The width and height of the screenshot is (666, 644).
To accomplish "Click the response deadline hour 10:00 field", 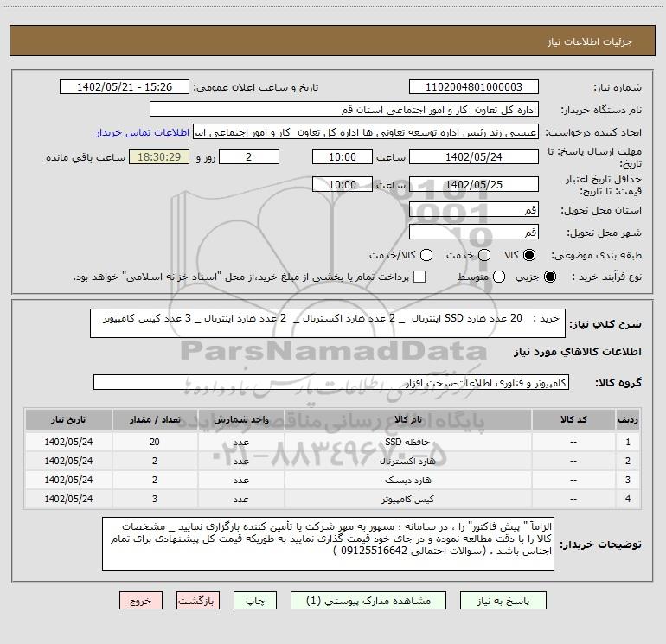I will (x=343, y=156).
